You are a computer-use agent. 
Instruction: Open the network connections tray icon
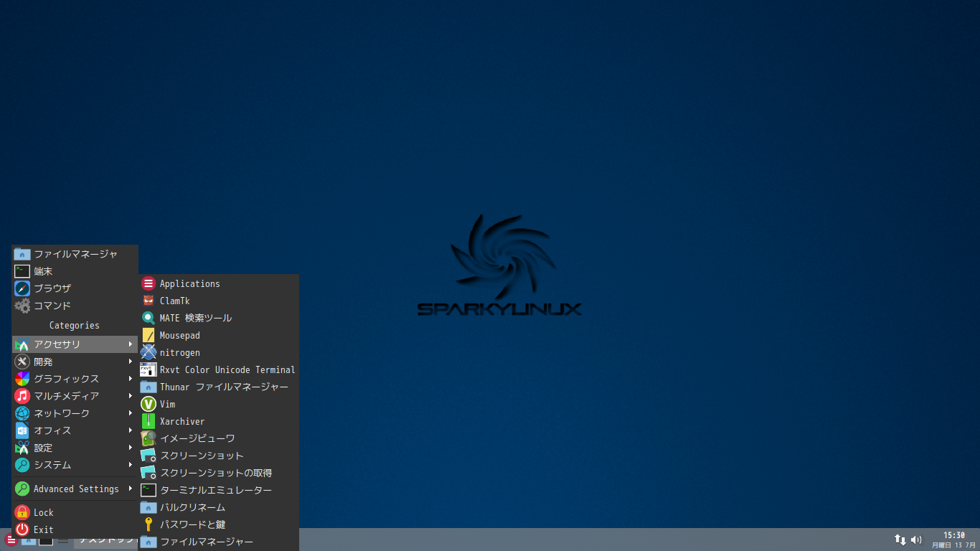[x=900, y=540]
